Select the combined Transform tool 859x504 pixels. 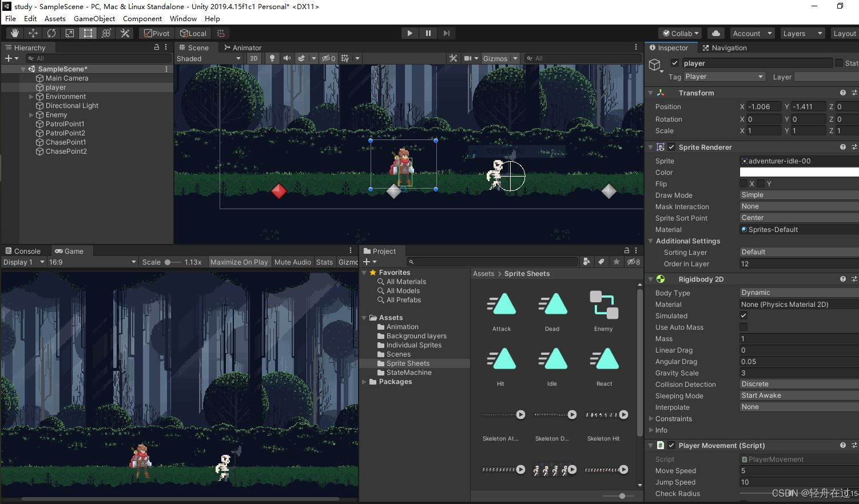pos(106,33)
